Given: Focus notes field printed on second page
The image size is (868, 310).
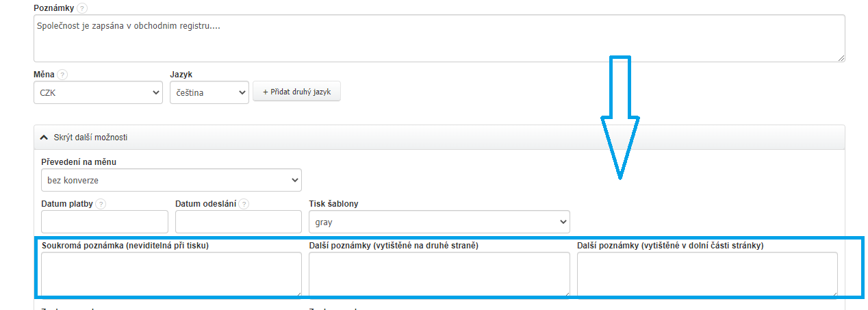Looking at the screenshot, I should 439,273.
